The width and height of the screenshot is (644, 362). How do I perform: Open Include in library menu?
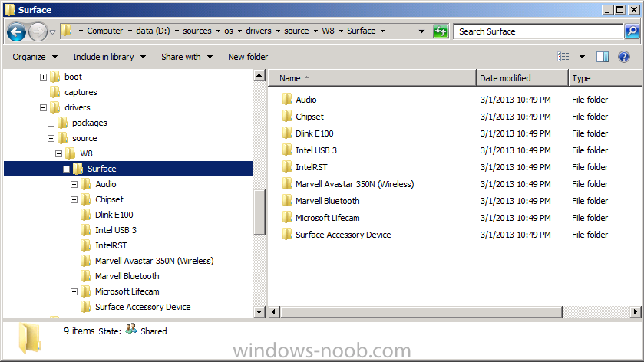tap(109, 57)
